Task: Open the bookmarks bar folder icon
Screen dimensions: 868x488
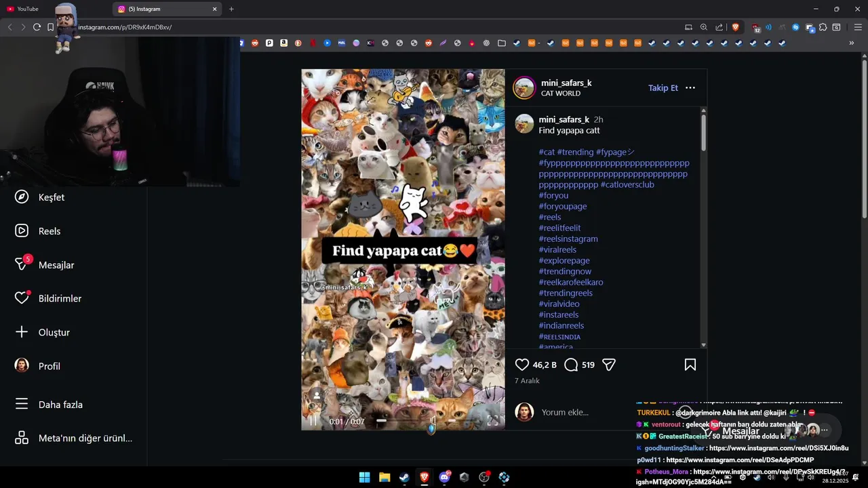Action: pyautogui.click(x=502, y=43)
